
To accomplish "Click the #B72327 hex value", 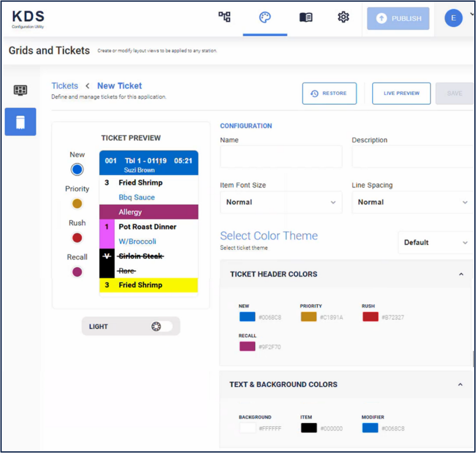I will pos(393,317).
